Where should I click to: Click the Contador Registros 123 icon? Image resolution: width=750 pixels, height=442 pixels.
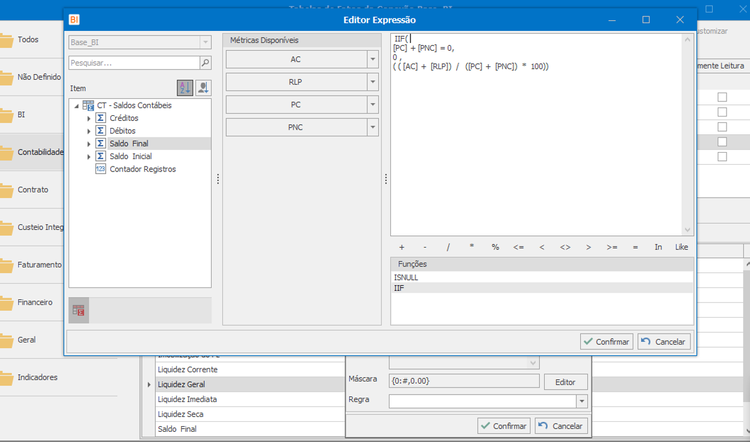pyautogui.click(x=100, y=169)
